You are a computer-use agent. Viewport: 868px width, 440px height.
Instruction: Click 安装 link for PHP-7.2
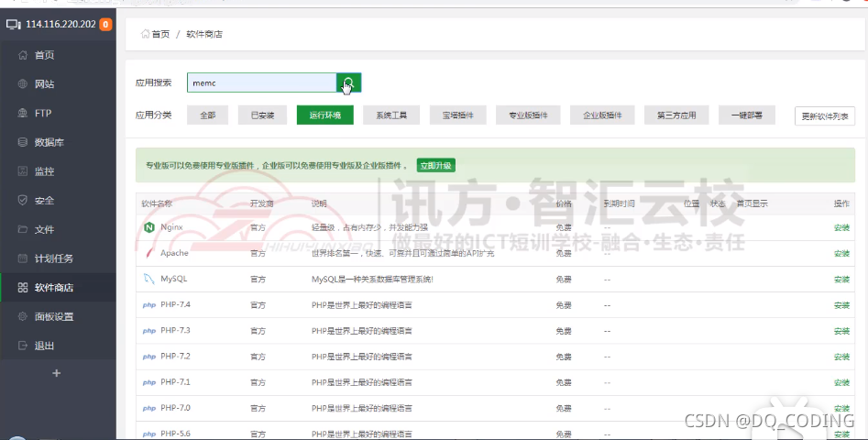[841, 357]
